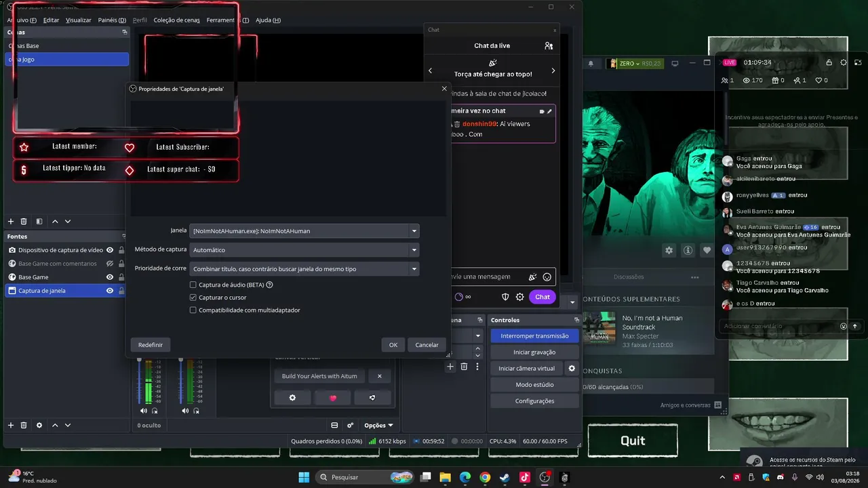Enable Captura de áudio (BETA) checkbox
Viewport: 868px width, 488px height.
193,285
